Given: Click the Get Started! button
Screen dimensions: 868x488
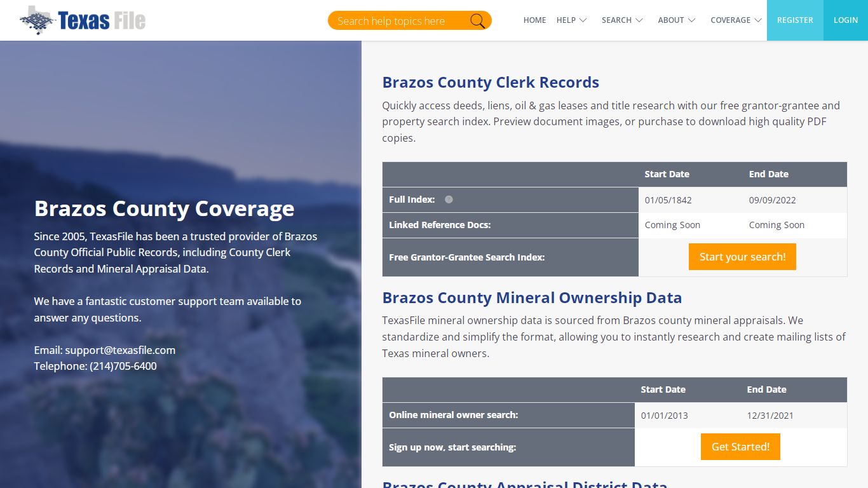Looking at the screenshot, I should (x=740, y=447).
